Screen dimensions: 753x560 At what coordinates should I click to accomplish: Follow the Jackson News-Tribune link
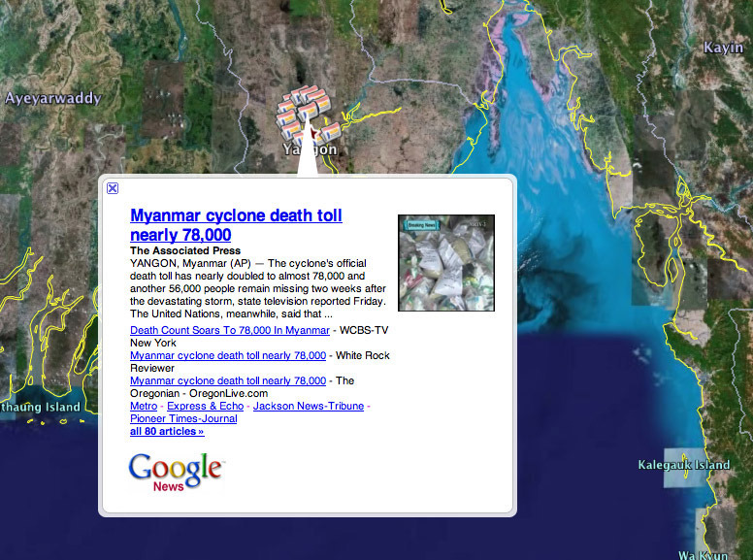(309, 406)
